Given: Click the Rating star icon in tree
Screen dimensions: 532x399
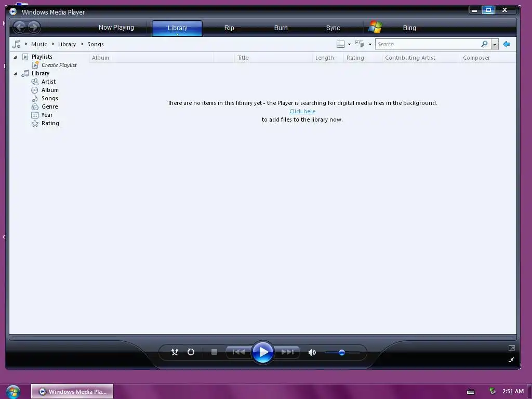Looking at the screenshot, I should [x=35, y=124].
